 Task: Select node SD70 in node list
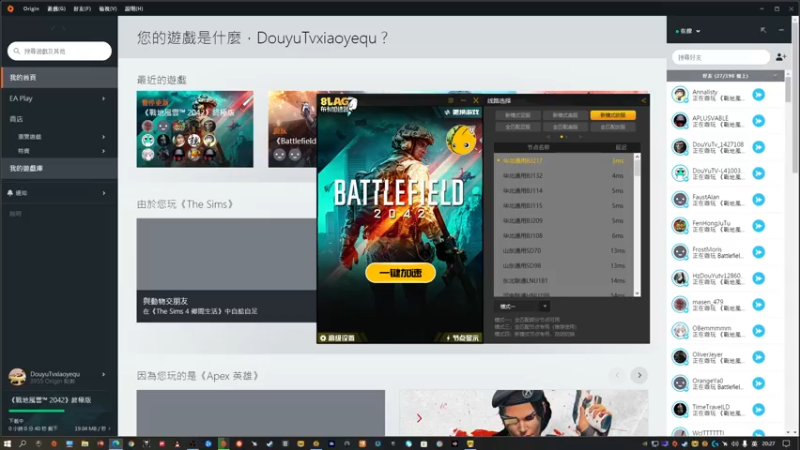(x=564, y=251)
